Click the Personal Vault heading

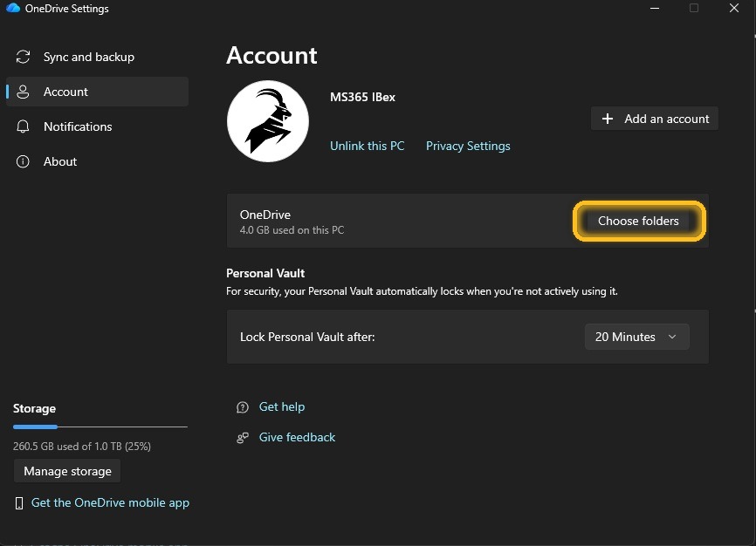pos(265,273)
